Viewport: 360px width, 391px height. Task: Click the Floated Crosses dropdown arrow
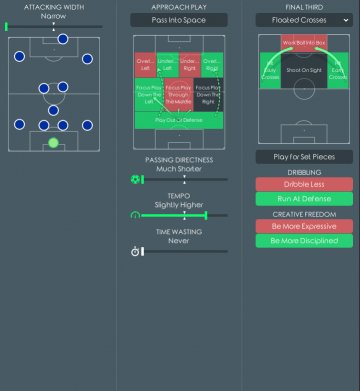(346, 20)
